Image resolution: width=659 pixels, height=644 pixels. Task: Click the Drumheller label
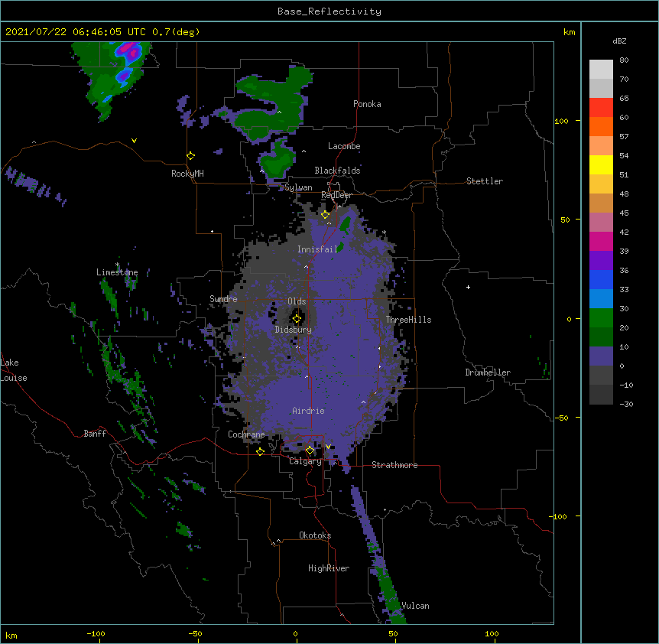(x=488, y=372)
